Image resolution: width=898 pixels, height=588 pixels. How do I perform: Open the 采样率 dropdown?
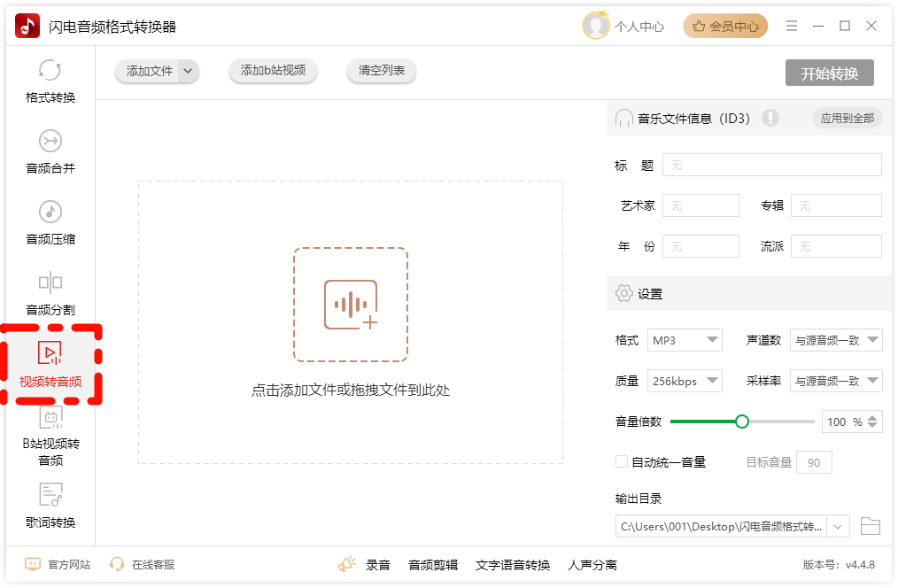click(836, 381)
